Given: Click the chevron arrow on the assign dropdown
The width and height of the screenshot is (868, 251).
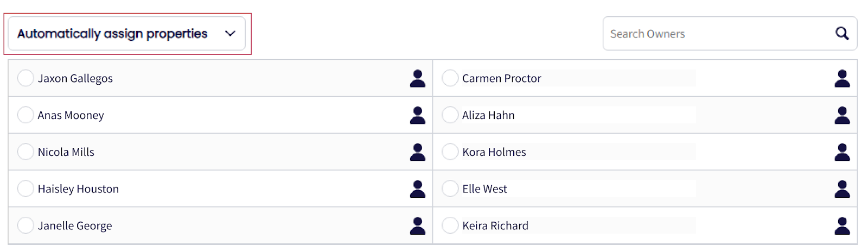Looking at the screenshot, I should [230, 34].
